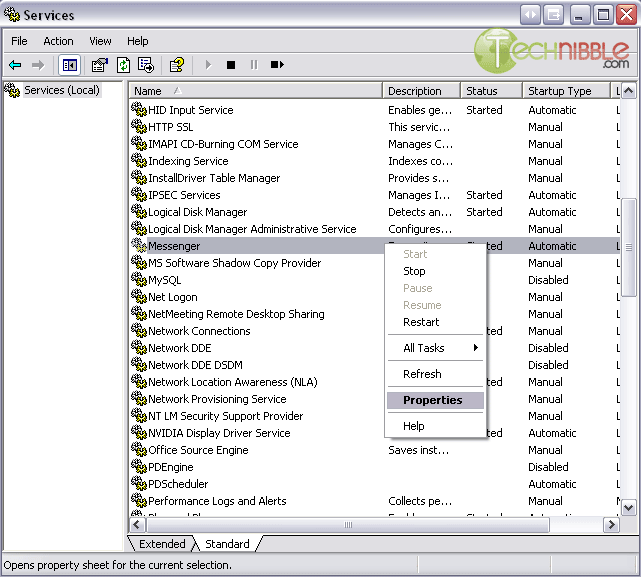This screenshot has width=641, height=577.
Task: Click the horizontal scrollbar thumb
Action: tap(347, 525)
